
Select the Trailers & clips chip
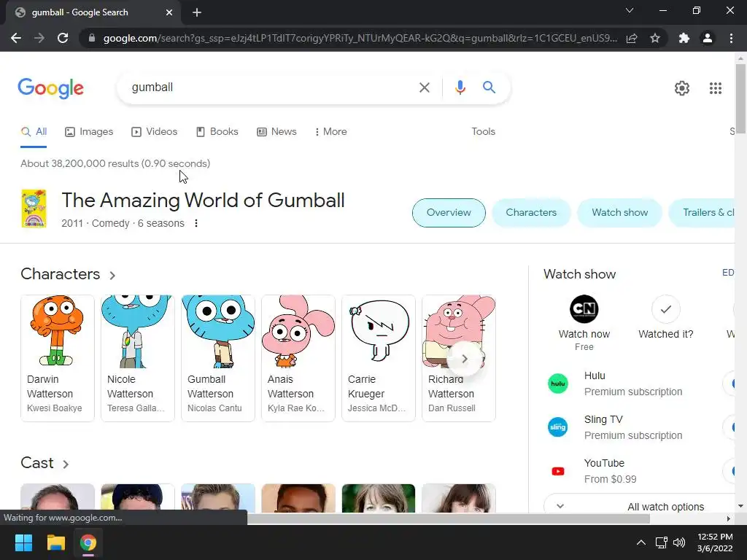[x=703, y=212]
